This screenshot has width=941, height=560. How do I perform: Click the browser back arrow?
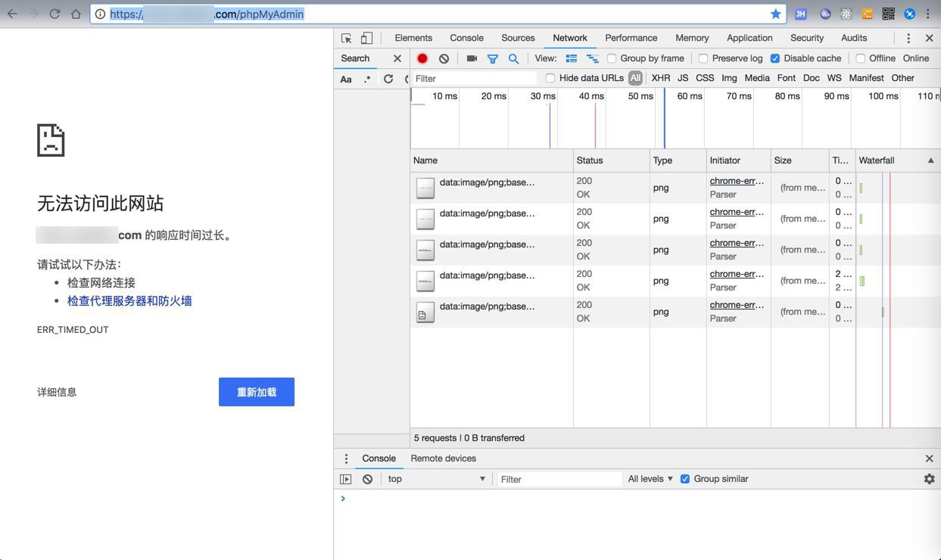click(x=12, y=14)
